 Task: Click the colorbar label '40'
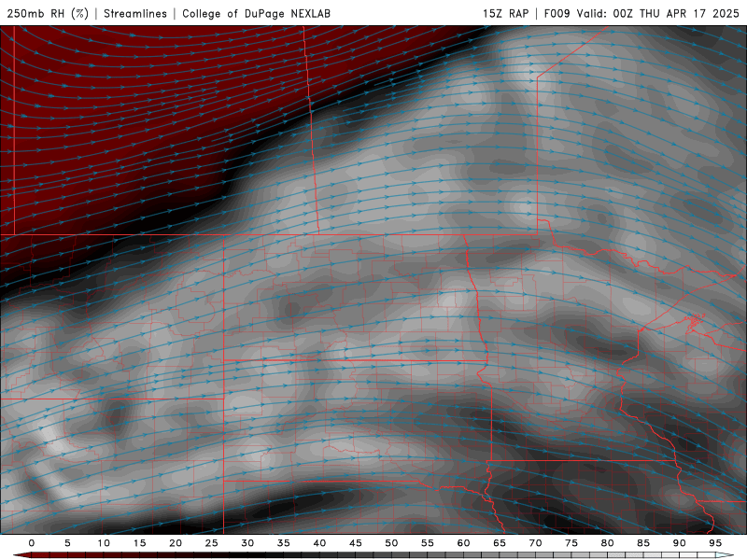[319, 543]
